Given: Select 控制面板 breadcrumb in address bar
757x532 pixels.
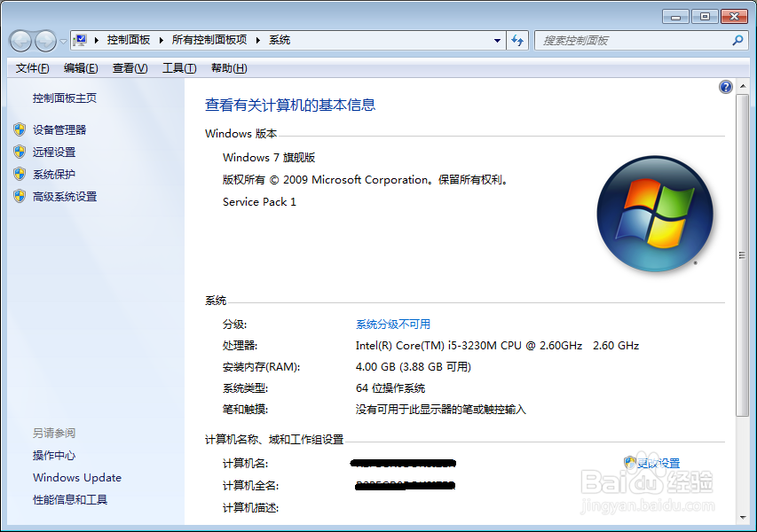Looking at the screenshot, I should 129,40.
